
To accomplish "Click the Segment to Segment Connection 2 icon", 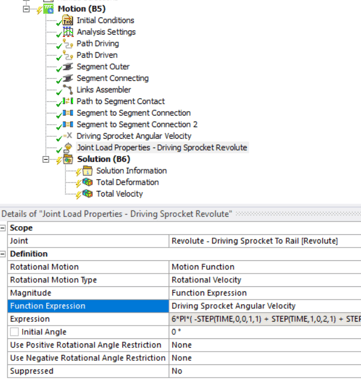I will (x=68, y=124).
